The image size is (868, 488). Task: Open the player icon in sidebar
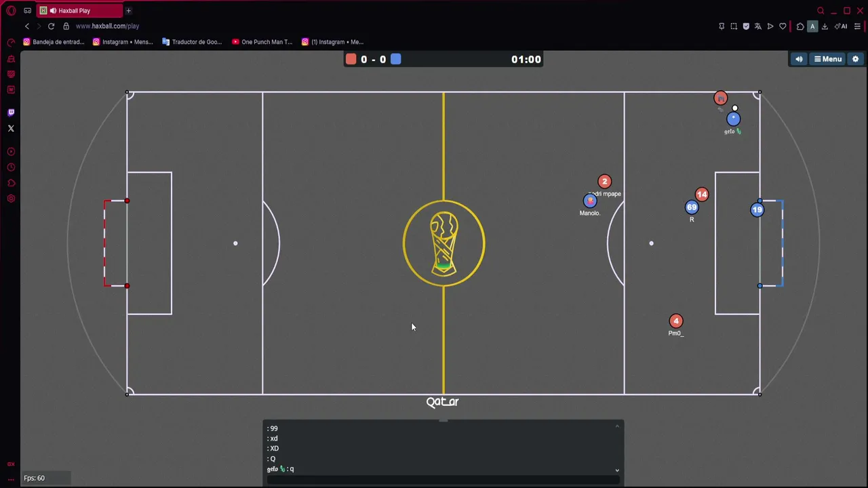[x=11, y=152]
